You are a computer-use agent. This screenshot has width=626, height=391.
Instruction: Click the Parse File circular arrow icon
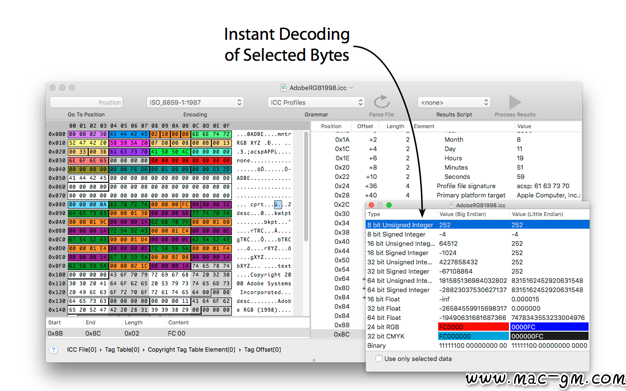pos(382,102)
